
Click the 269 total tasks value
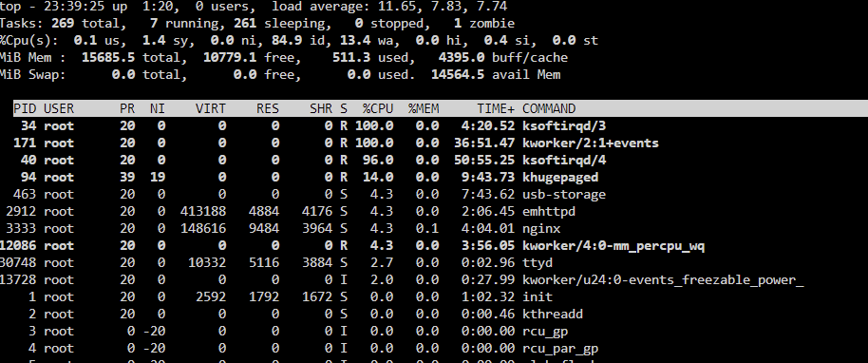pyautogui.click(x=63, y=23)
